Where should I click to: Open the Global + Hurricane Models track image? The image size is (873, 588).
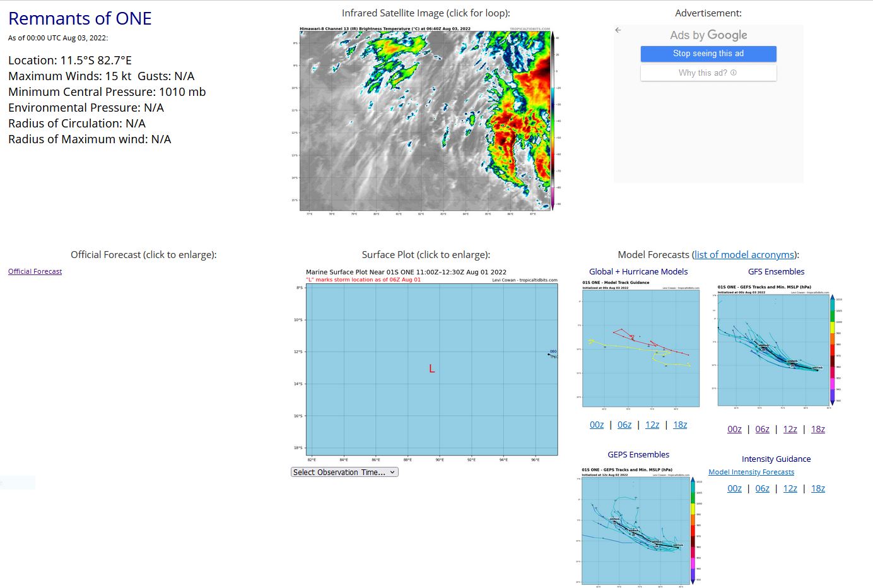click(x=640, y=344)
